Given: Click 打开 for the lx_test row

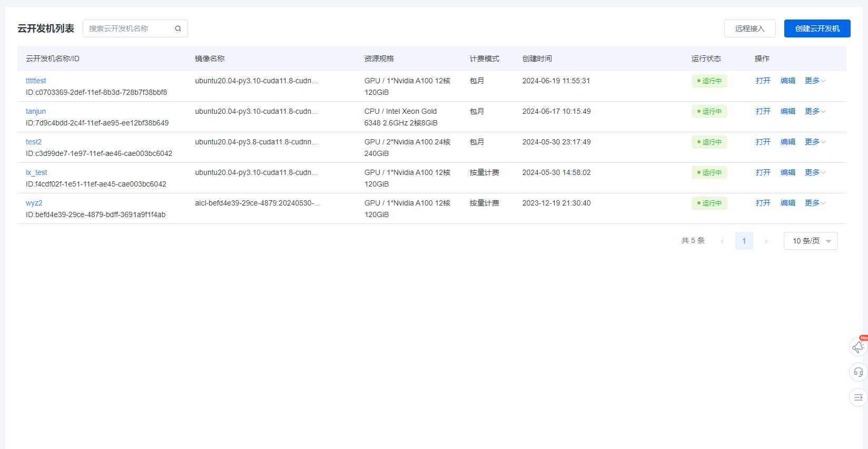Looking at the screenshot, I should click(763, 172).
